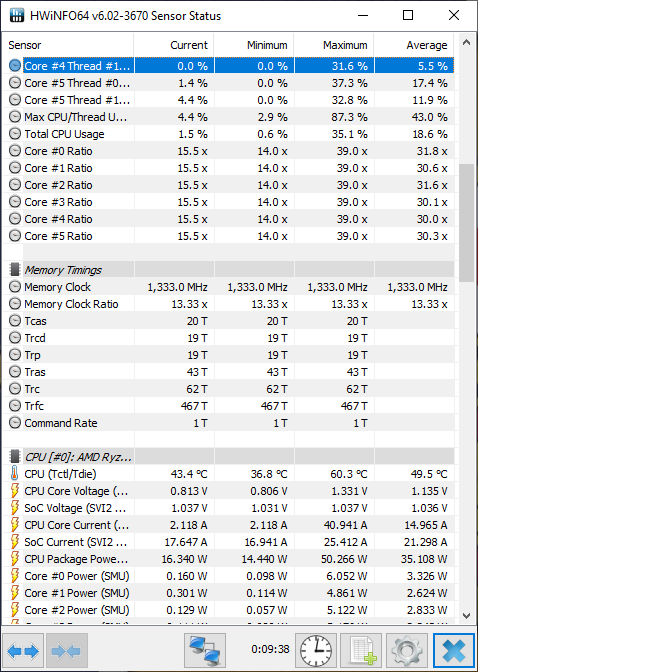Click the Command Rate gauge icon
Image resolution: width=666 pixels, height=672 pixels.
[x=15, y=423]
